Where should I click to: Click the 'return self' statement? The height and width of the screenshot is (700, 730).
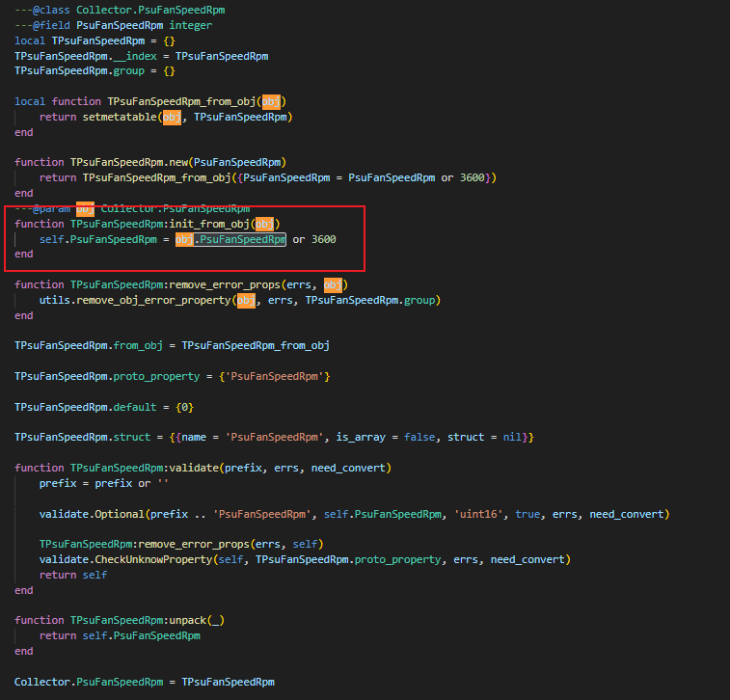click(73, 575)
